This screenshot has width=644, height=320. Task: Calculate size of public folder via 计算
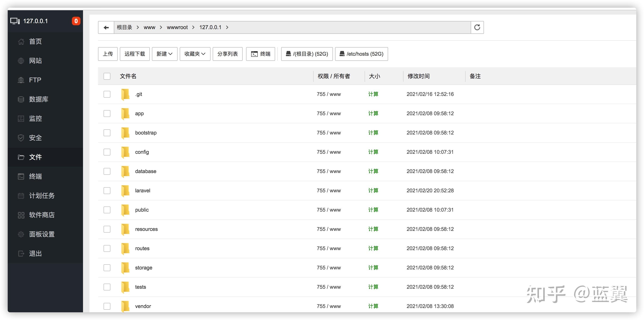coord(373,210)
